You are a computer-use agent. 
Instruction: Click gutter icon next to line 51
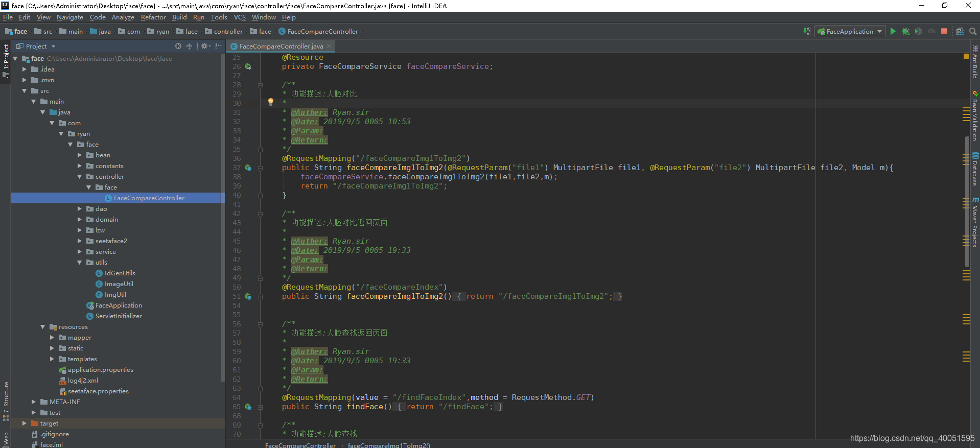248,296
